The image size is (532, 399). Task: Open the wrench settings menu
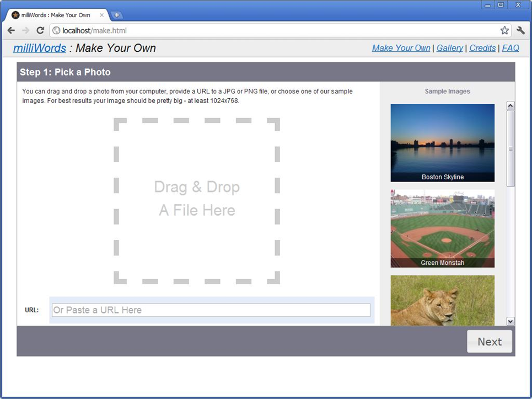point(521,30)
